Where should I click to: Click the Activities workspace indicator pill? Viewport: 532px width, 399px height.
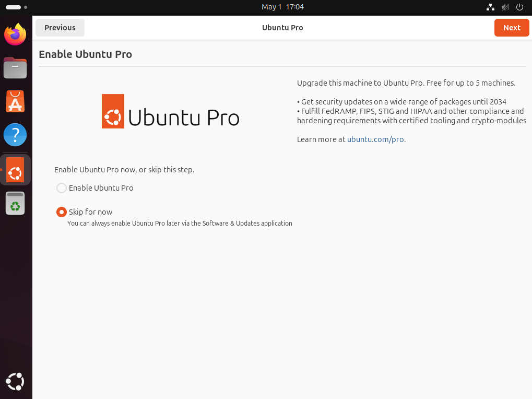14,7
